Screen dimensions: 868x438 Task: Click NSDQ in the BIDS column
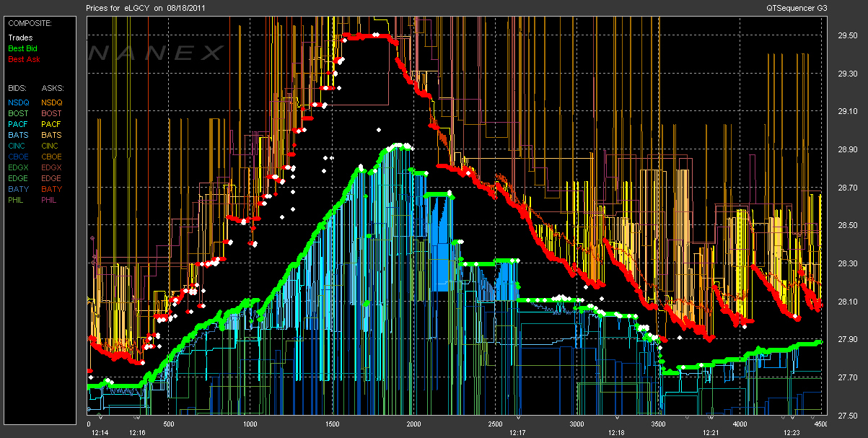pos(18,102)
